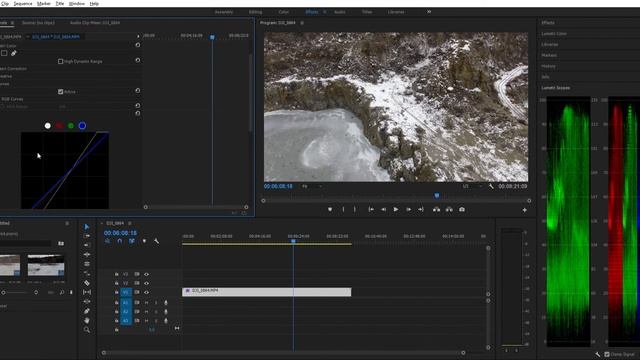
Task: Open the button editor plus icon
Action: point(524,210)
